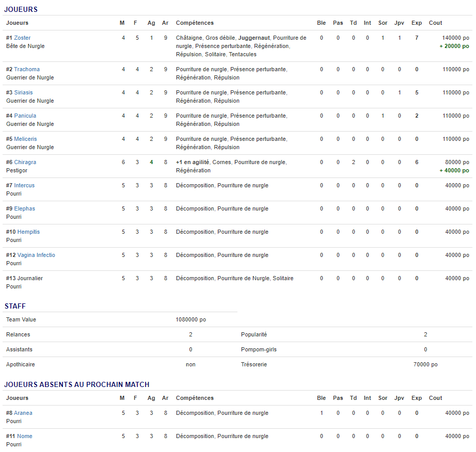Click the '+1 en agilité' skill text
The image size is (476, 452).
point(192,162)
